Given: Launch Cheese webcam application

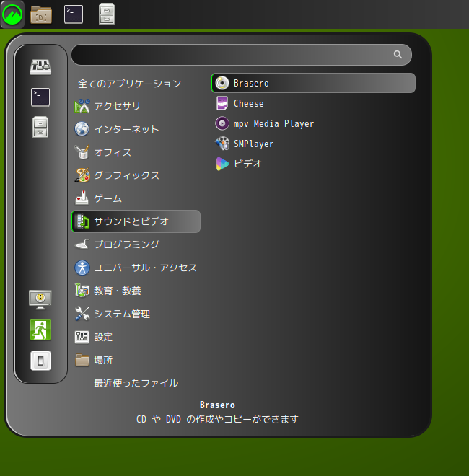Looking at the screenshot, I should tap(313, 103).
